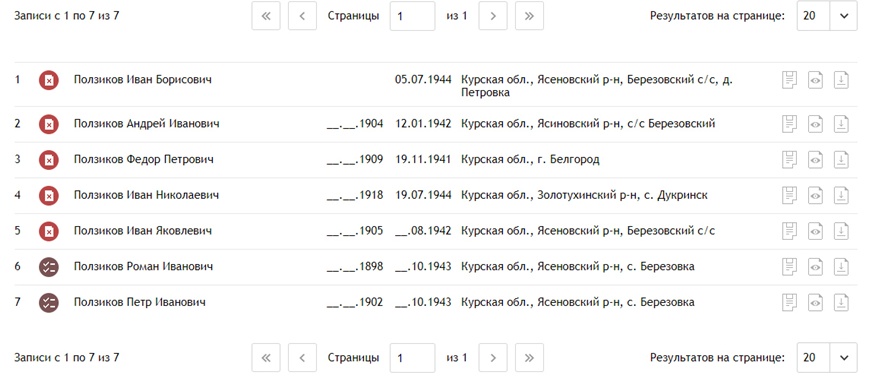The image size is (871, 380).
Task: Focus the top page number input field
Action: coord(412,16)
